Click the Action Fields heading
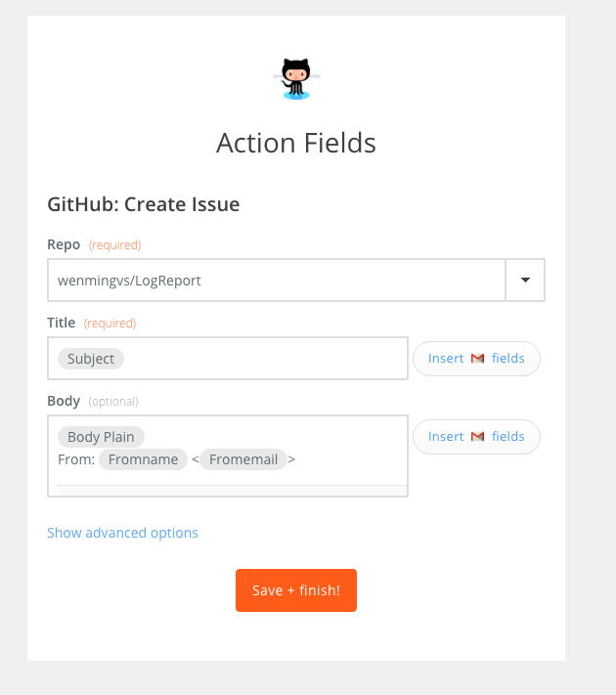 coord(296,143)
